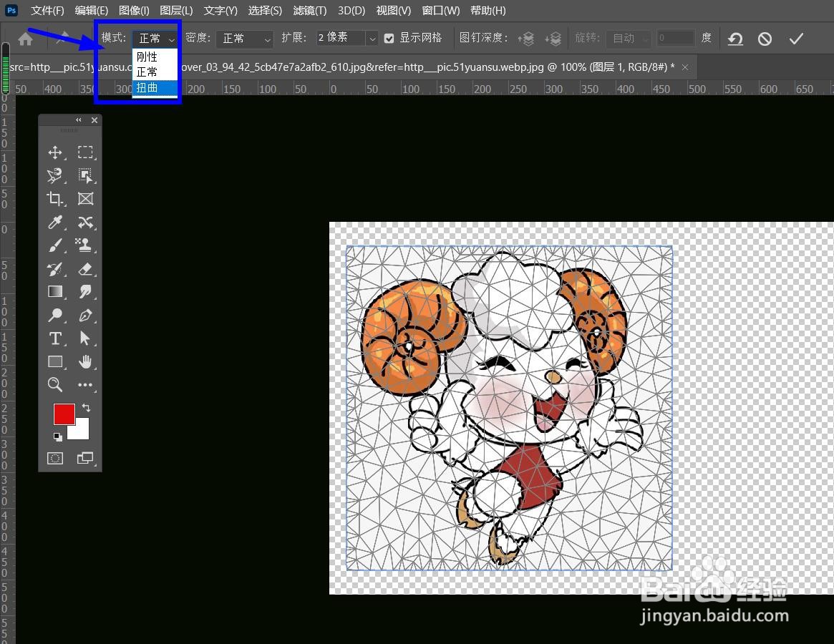Open the 图像(I) menu
The height and width of the screenshot is (644, 834).
click(134, 11)
